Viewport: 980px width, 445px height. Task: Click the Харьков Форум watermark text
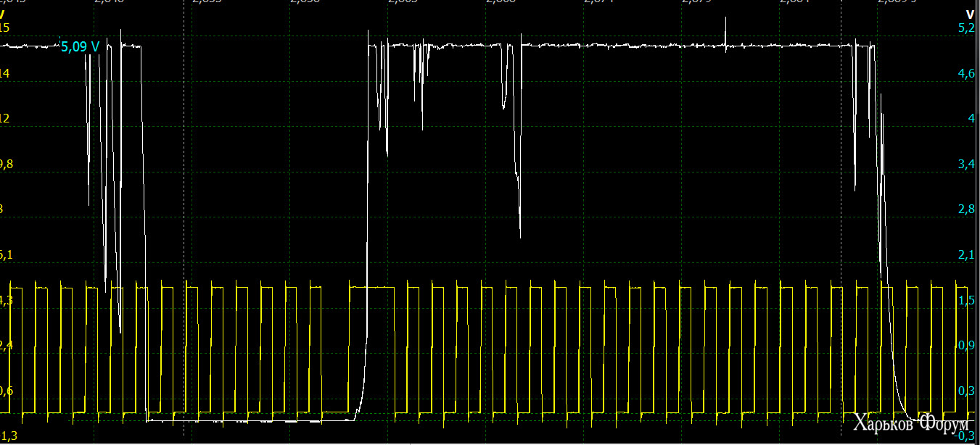point(910,423)
